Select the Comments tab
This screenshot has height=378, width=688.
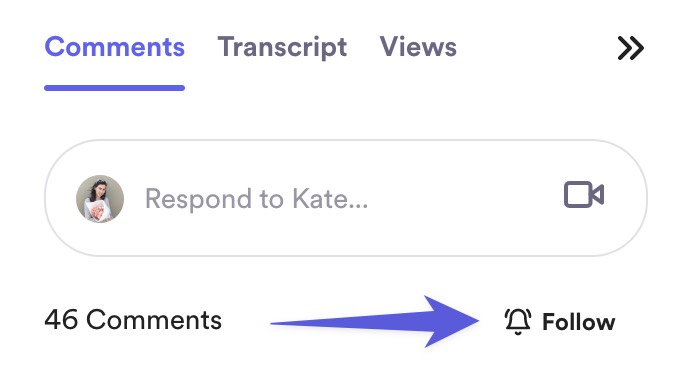click(x=115, y=47)
